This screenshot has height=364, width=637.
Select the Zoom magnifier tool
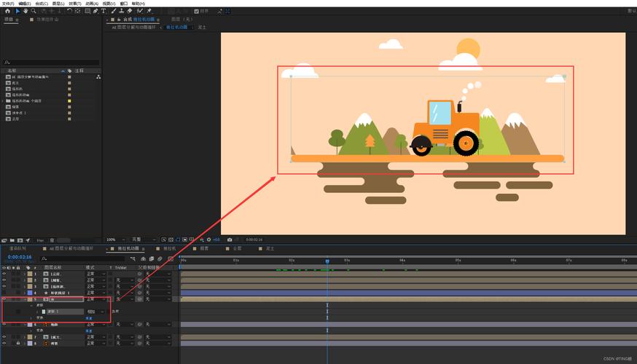pyautogui.click(x=34, y=11)
